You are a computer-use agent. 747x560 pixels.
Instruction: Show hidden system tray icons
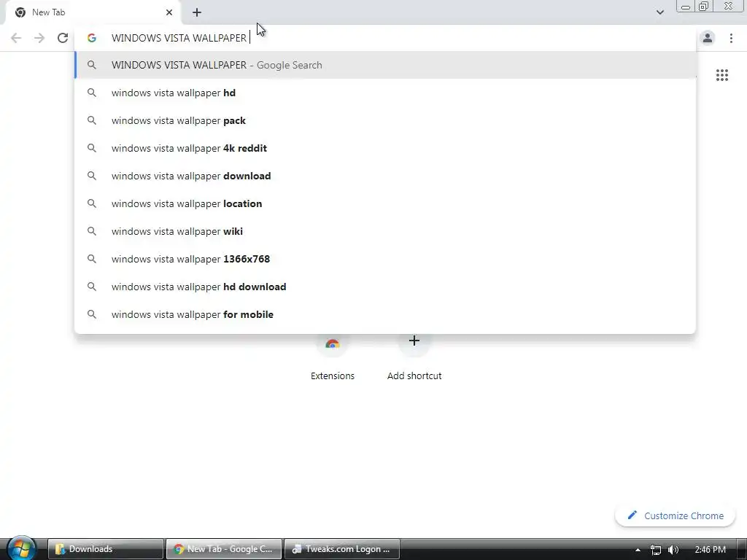[638, 550]
